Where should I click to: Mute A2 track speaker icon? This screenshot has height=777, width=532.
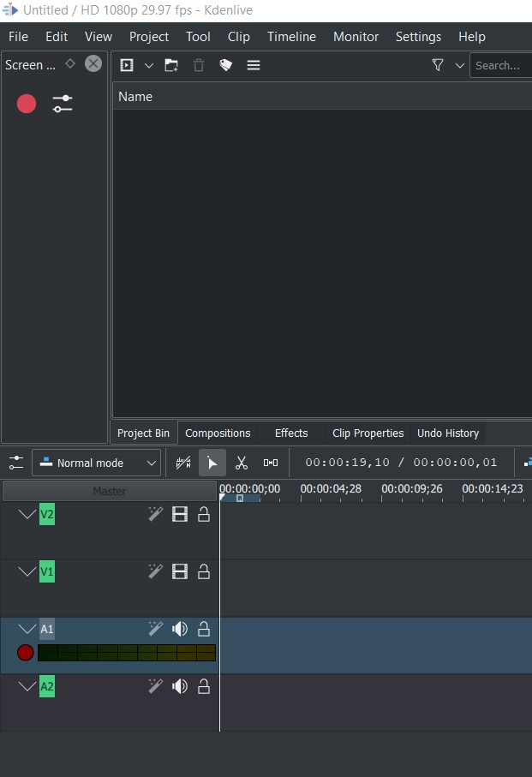pos(180,686)
